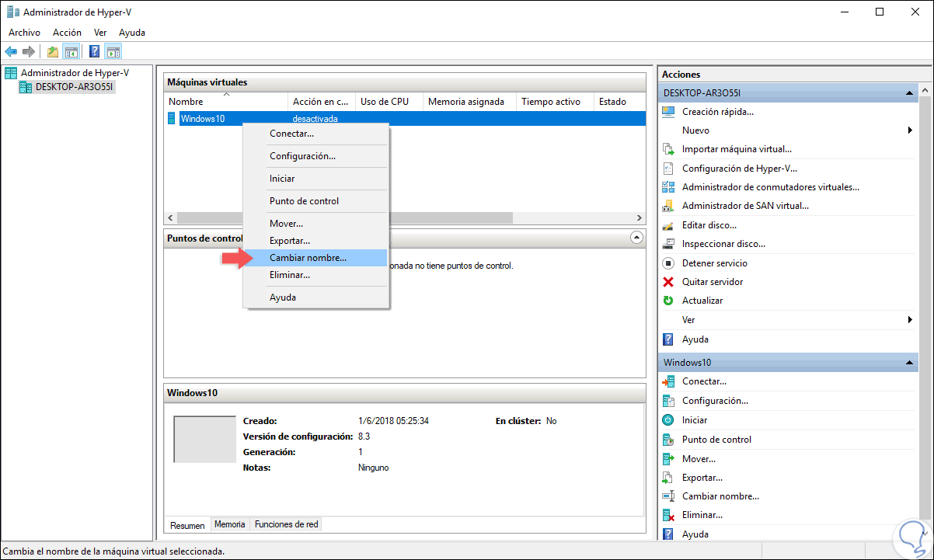Viewport: 934px width, 560px height.
Task: Click the Up one level folder icon
Action: coord(52,51)
